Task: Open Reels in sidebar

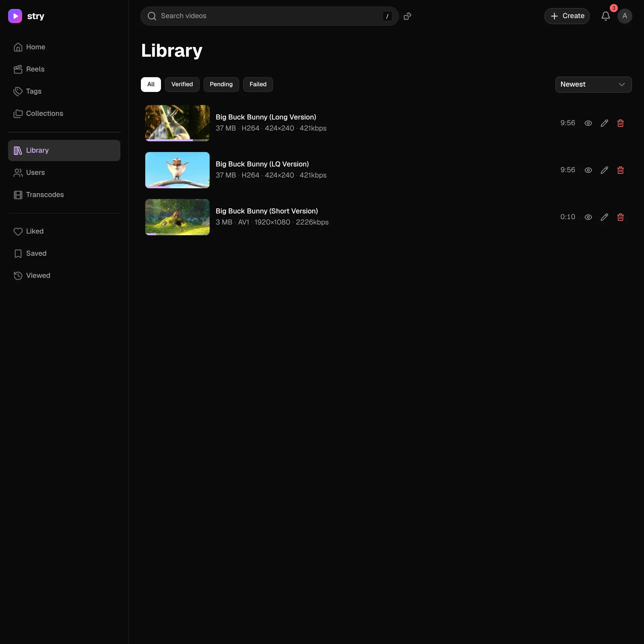Action: click(64, 69)
